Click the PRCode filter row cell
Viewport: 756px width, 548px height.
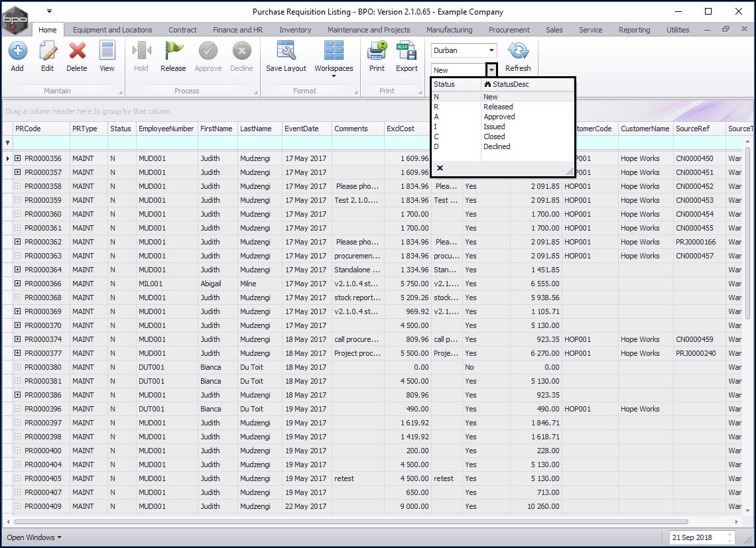[40, 142]
